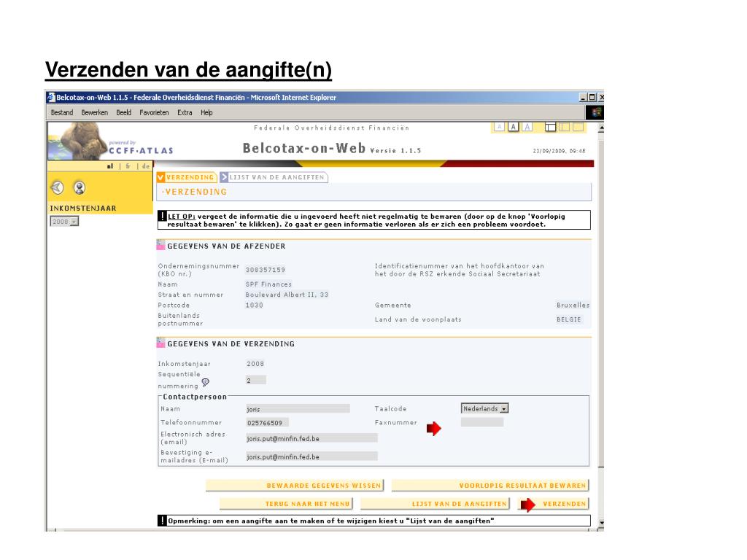The height and width of the screenshot is (560, 747).
Task: Click the back arrow icon in sidebar
Action: pyautogui.click(x=58, y=187)
